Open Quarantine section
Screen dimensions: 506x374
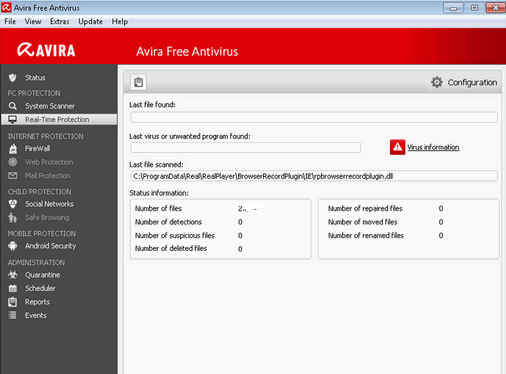click(x=43, y=275)
